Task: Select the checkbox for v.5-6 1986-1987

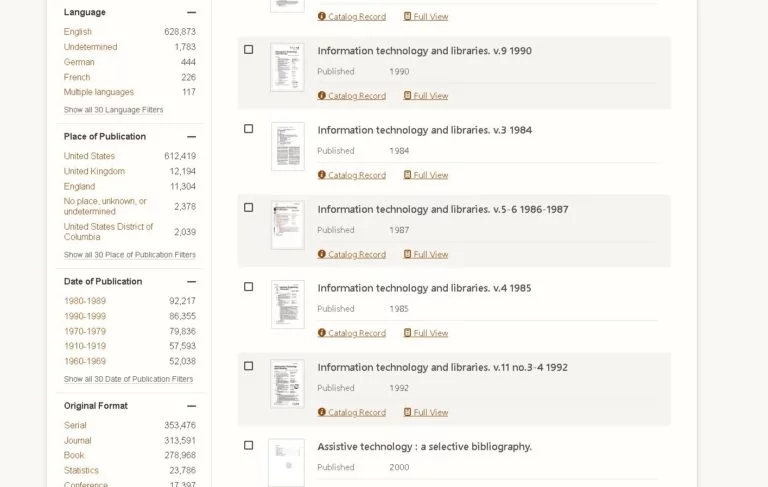Action: tap(249, 208)
